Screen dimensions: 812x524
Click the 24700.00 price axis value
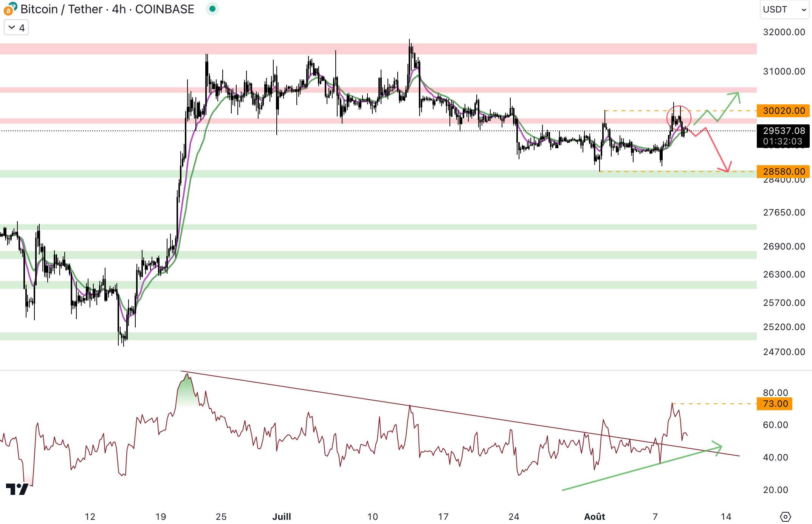[784, 352]
